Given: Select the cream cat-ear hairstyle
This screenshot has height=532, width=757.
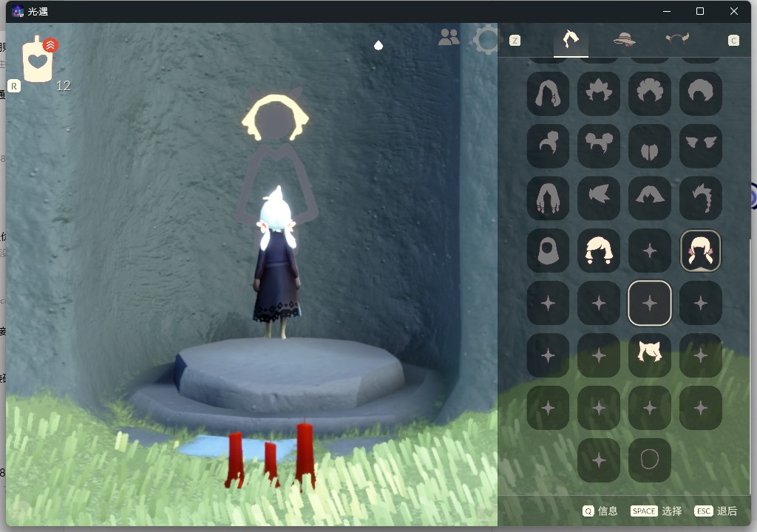Looking at the screenshot, I should (650, 355).
